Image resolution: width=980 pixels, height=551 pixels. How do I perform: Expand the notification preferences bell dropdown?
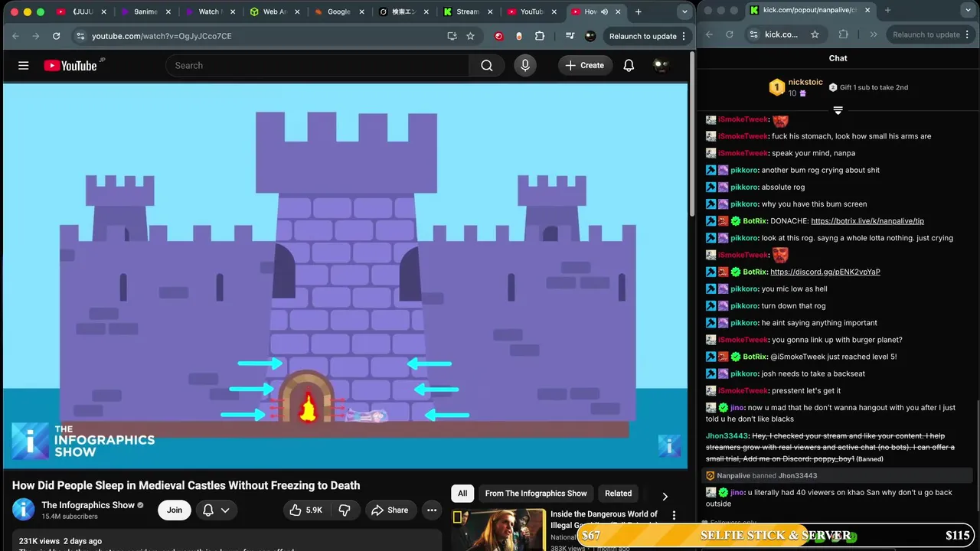click(216, 510)
